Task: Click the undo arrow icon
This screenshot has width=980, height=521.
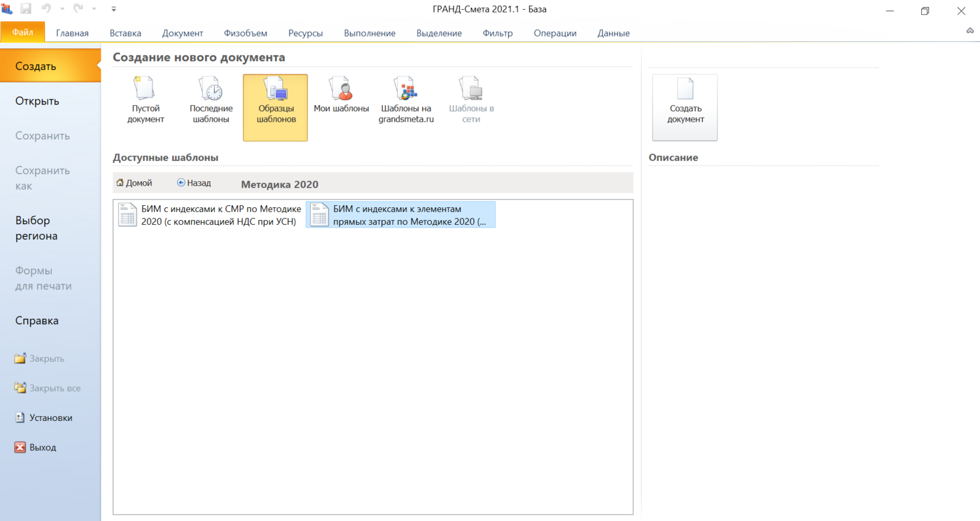Action: (46, 9)
